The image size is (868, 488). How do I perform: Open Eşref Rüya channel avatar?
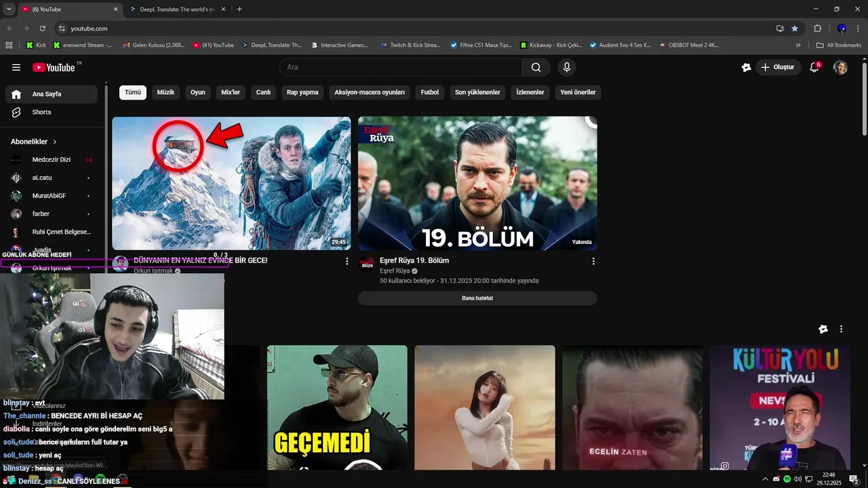pyautogui.click(x=367, y=264)
